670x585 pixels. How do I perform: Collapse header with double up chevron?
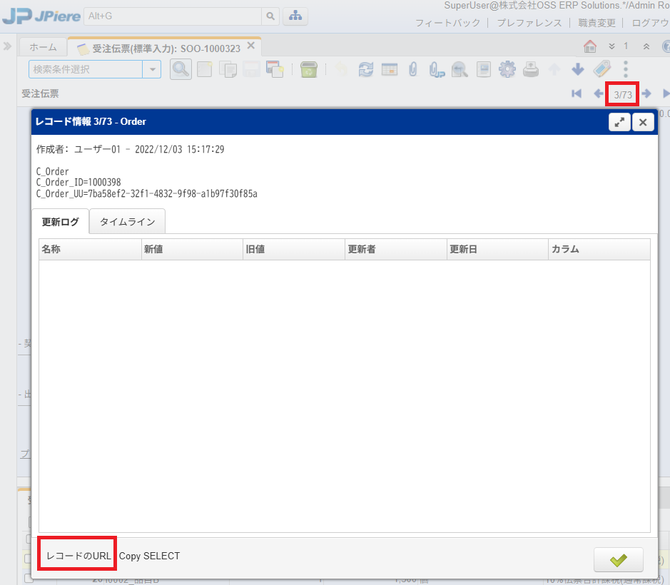click(646, 46)
